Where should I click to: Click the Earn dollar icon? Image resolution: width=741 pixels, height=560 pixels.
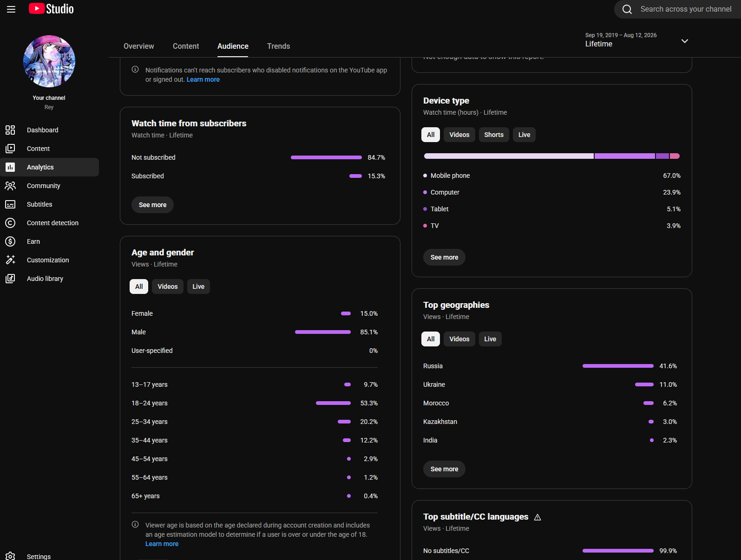coord(10,241)
